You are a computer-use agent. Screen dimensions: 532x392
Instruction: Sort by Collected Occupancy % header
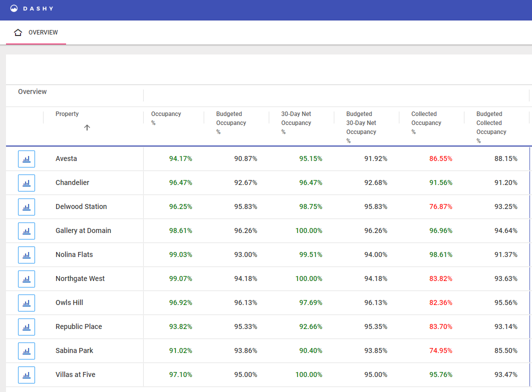click(426, 123)
